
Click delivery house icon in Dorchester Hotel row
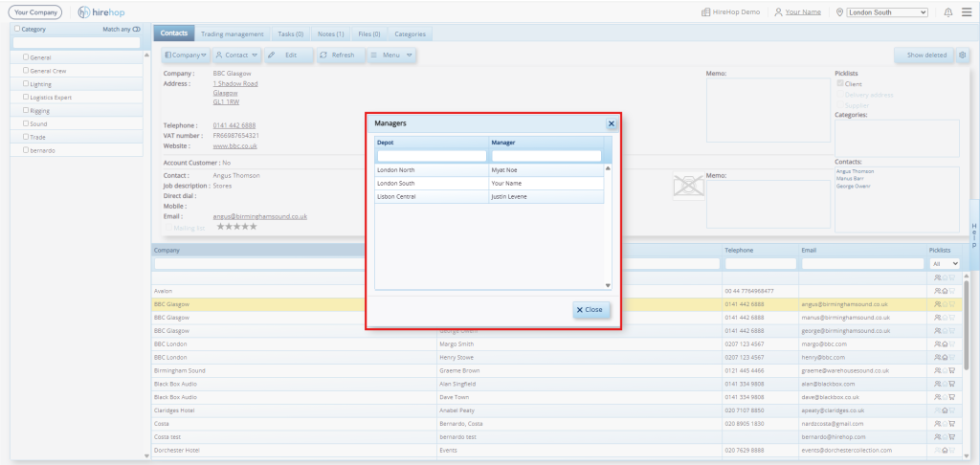[x=945, y=450]
